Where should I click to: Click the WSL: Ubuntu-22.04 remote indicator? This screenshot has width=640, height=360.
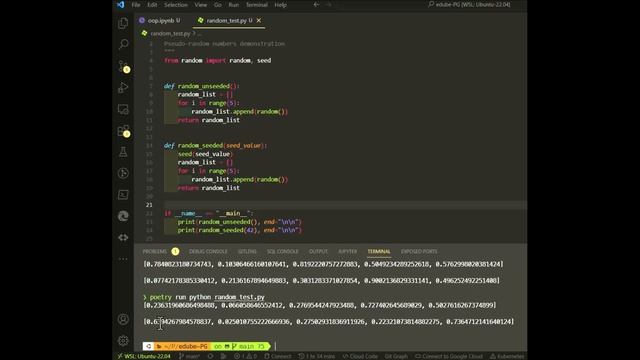pyautogui.click(x=144, y=356)
